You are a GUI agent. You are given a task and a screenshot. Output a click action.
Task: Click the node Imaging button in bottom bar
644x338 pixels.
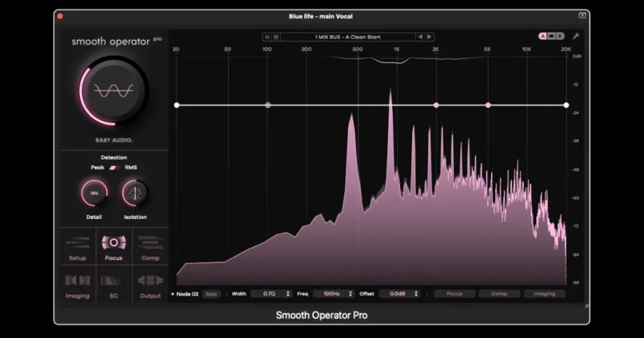tap(544, 294)
